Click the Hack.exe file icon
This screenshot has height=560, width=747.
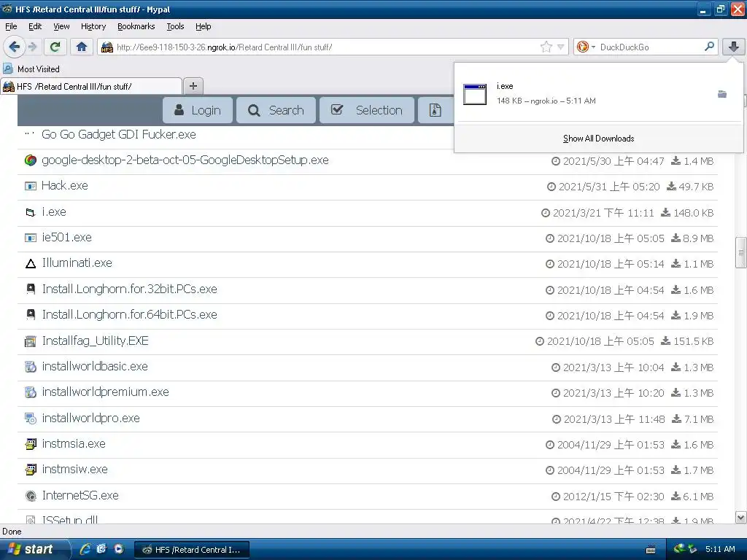tap(31, 186)
